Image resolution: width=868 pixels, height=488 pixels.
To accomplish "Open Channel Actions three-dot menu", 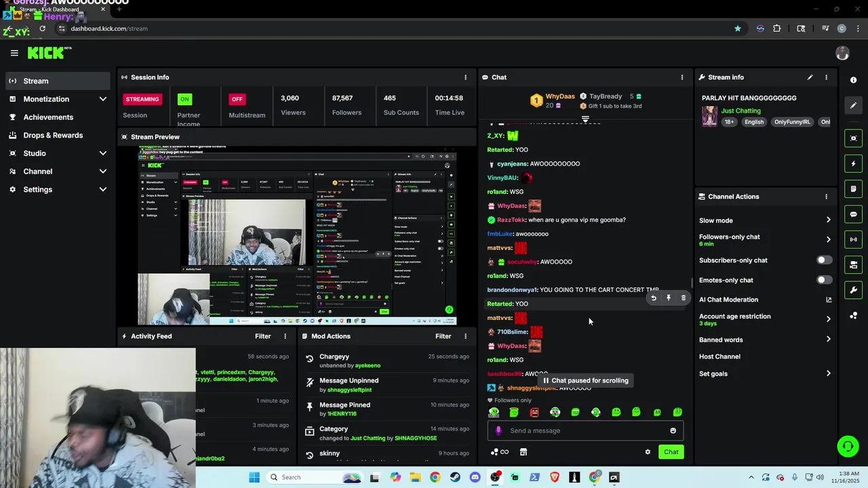I will [x=826, y=197].
